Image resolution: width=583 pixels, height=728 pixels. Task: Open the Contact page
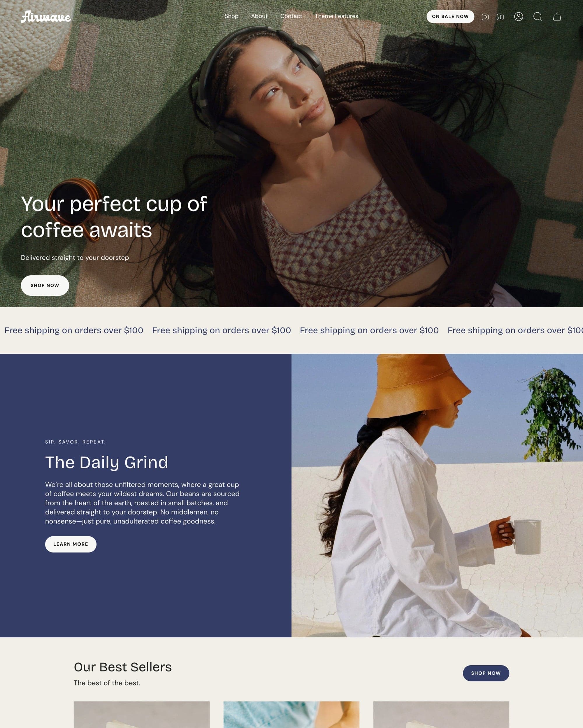coord(291,16)
